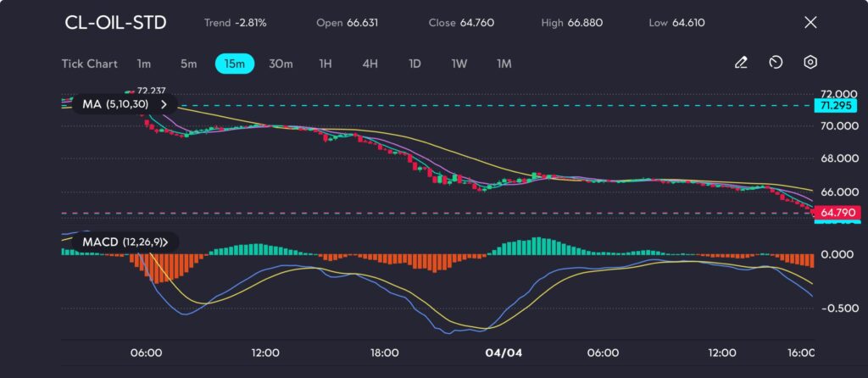
Task: Change the interval to 1D
Action: pos(415,64)
